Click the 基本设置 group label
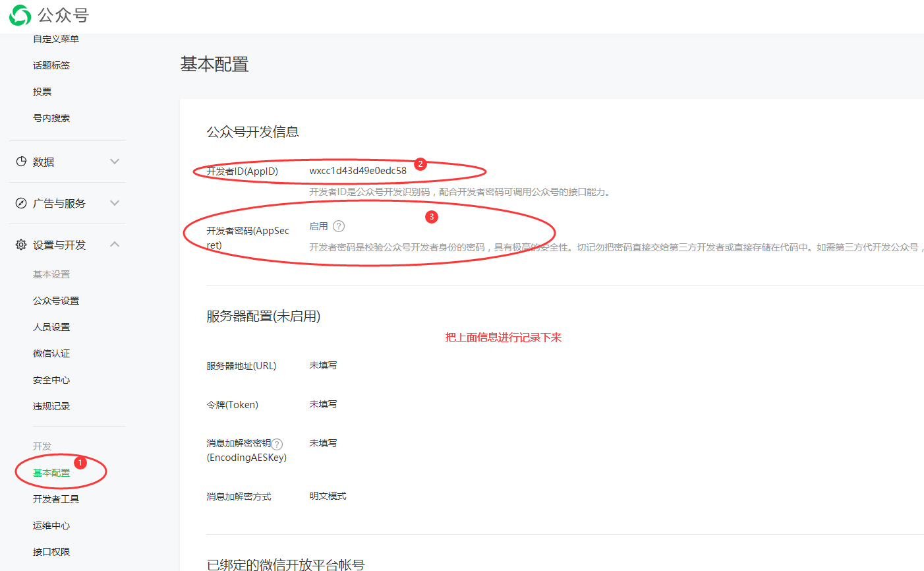This screenshot has height=571, width=924. click(51, 274)
